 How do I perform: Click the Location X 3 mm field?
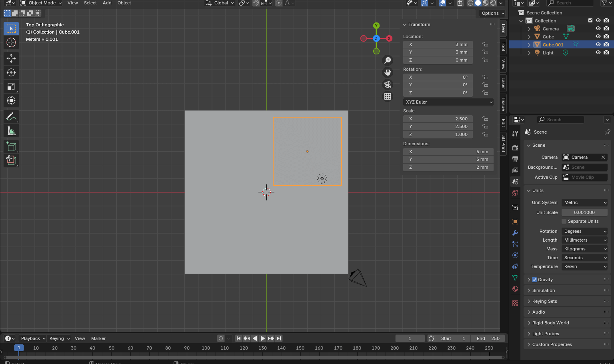(x=438, y=44)
